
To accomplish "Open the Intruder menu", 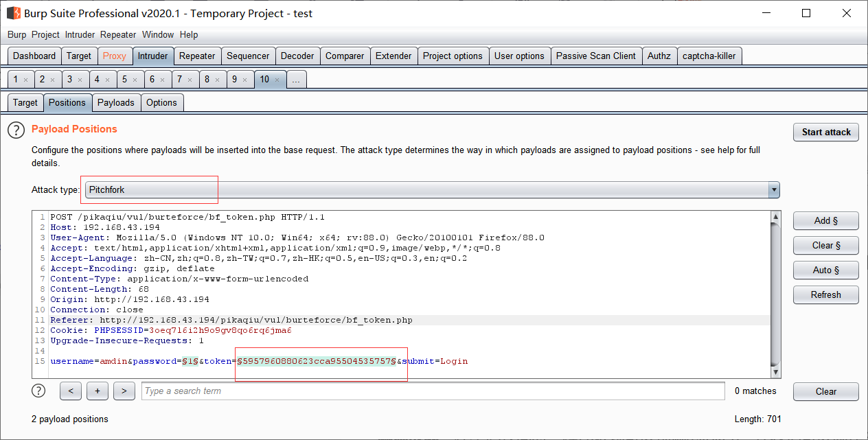I will (x=80, y=34).
